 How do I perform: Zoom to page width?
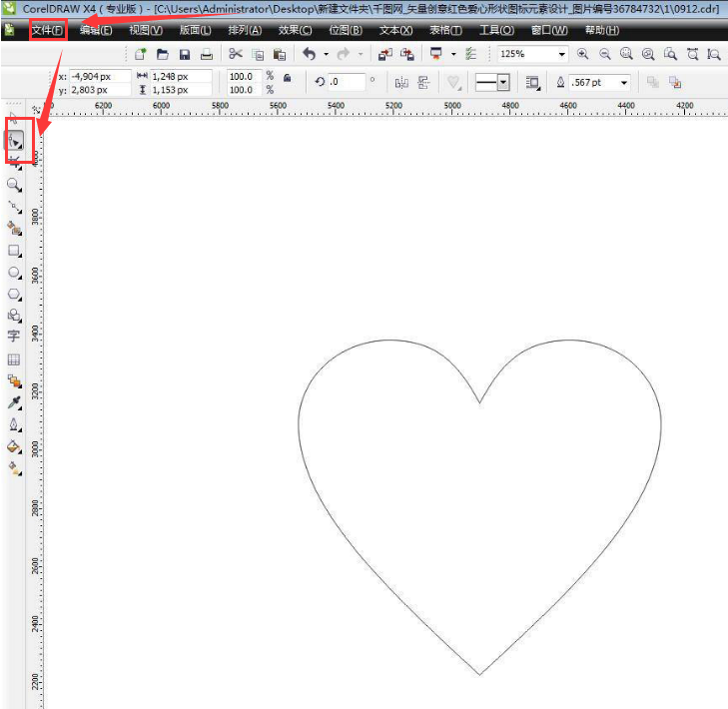pyautogui.click(x=692, y=54)
